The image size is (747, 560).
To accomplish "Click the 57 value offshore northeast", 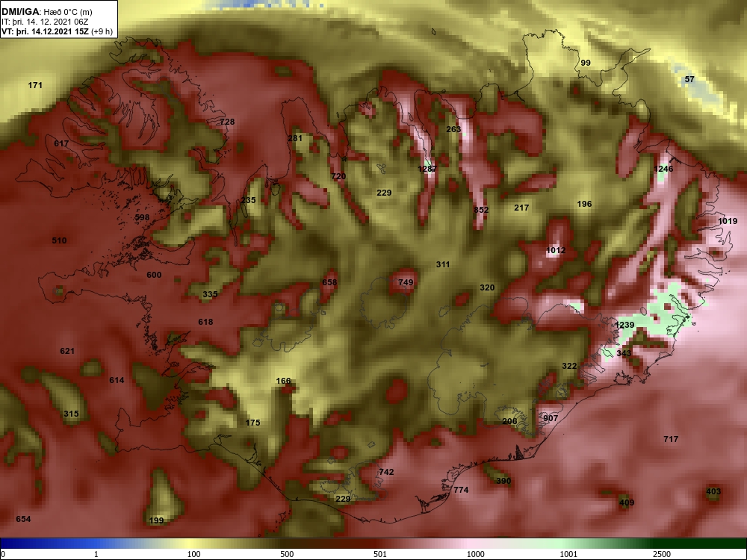I will (689, 79).
